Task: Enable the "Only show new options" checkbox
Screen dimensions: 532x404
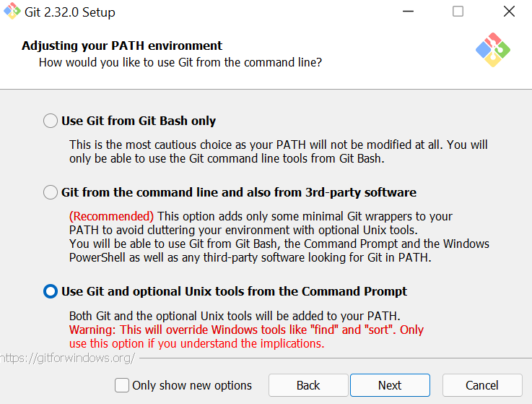Action: pos(123,385)
